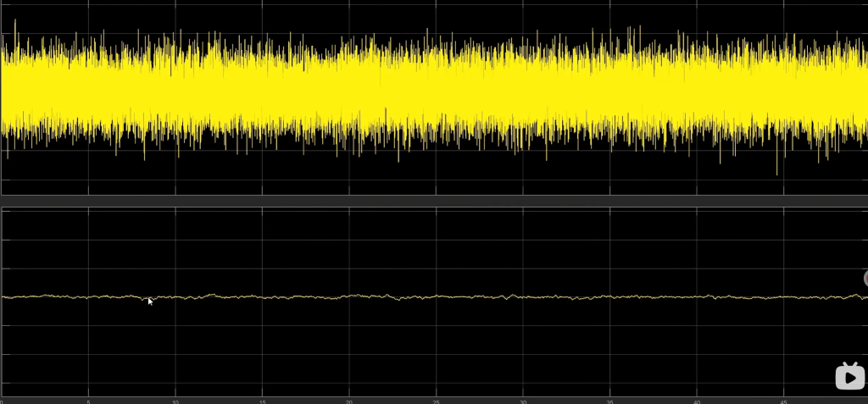
Task: Click the x-axis tick label 25
Action: (437, 401)
